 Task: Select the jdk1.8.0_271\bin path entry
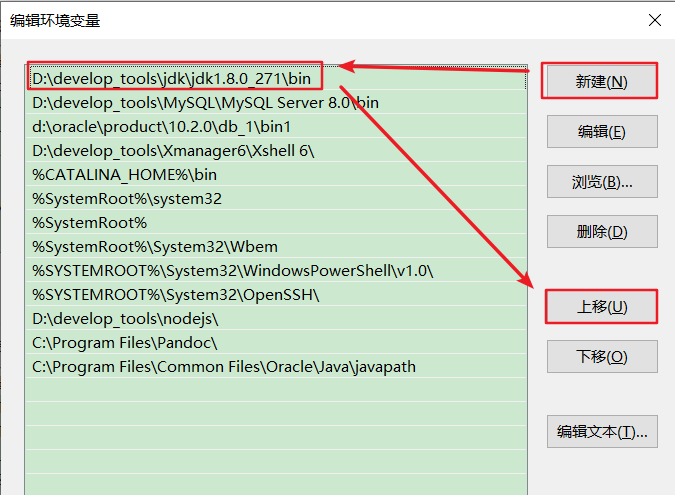[x=276, y=78]
